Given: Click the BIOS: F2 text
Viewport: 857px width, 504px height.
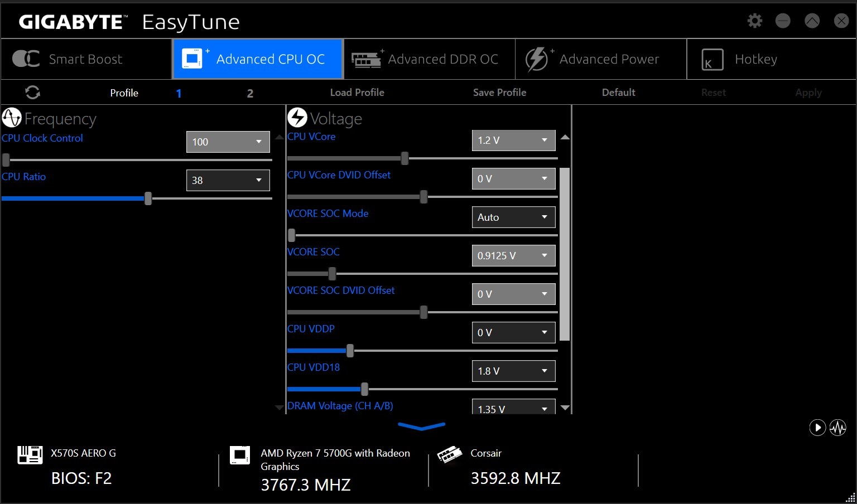Looking at the screenshot, I should [x=81, y=478].
